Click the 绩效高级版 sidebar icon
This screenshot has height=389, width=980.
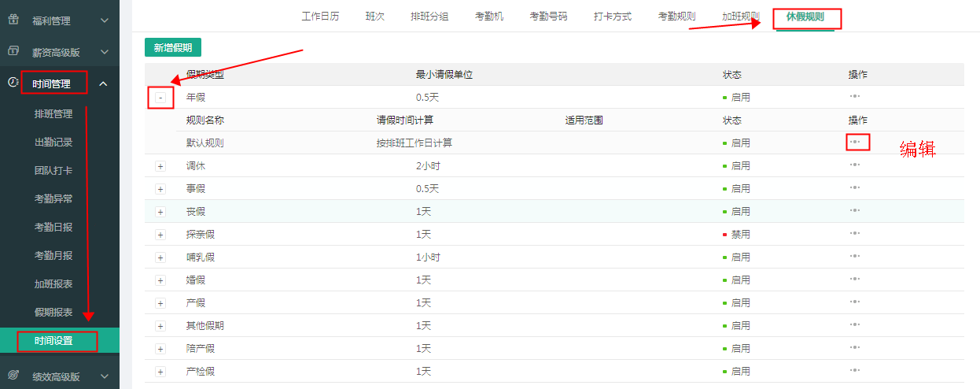(x=13, y=376)
